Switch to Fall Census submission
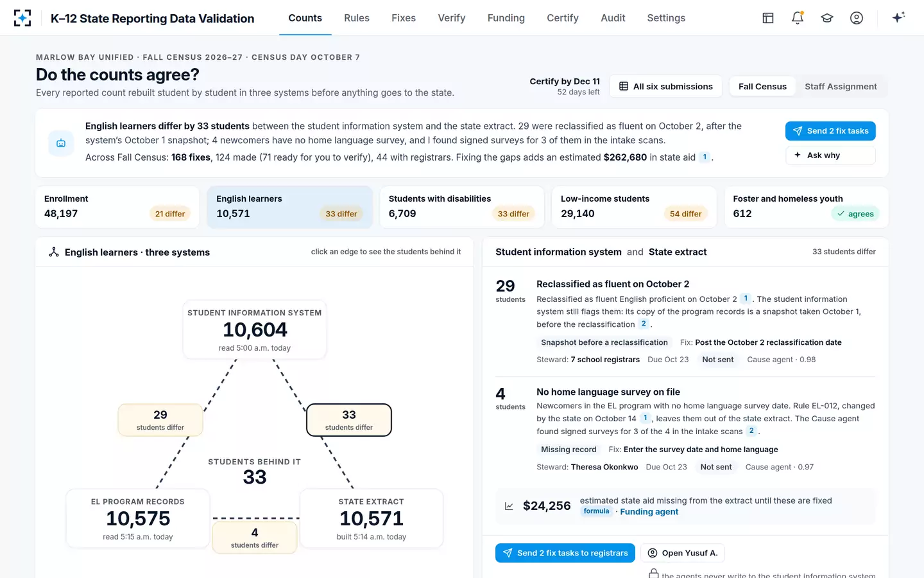 pyautogui.click(x=762, y=86)
